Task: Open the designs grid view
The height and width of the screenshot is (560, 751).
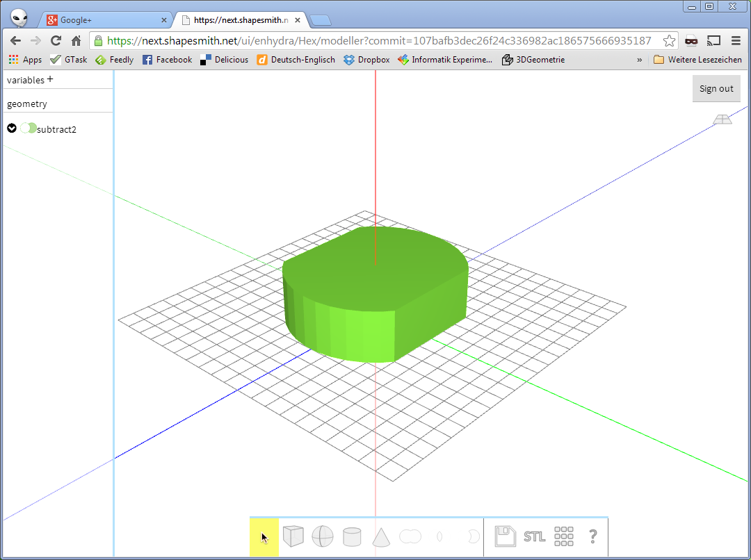Action: (563, 536)
